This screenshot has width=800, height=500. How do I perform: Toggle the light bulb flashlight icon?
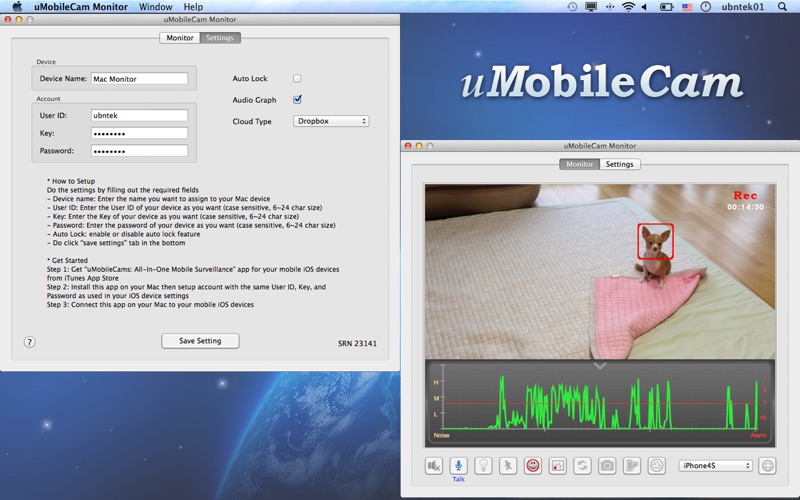point(483,465)
